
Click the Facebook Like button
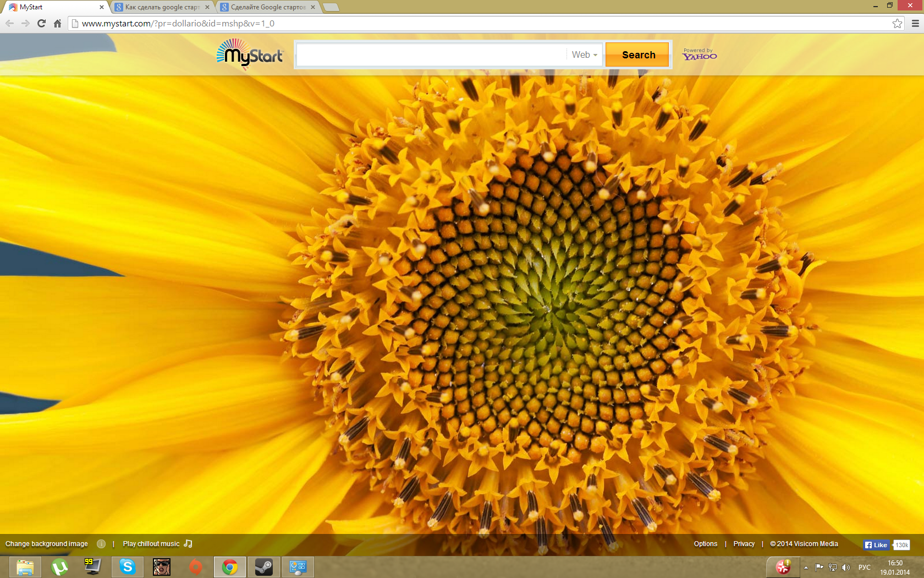point(876,545)
